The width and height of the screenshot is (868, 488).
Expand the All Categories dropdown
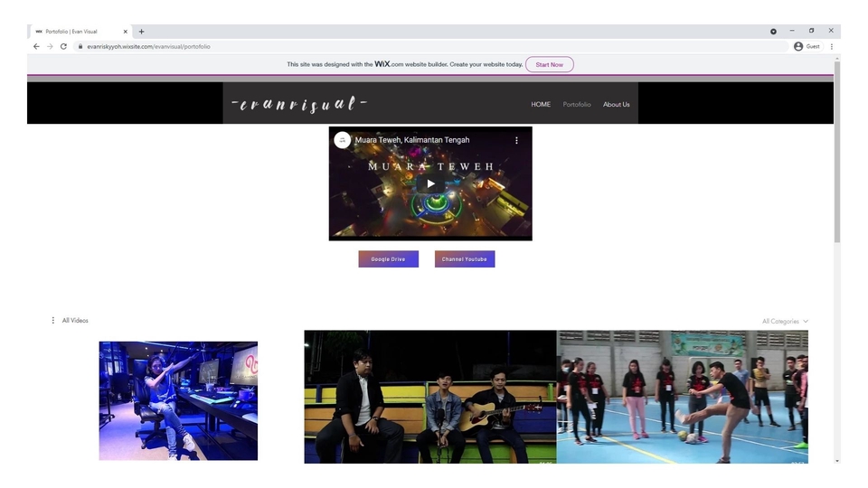coord(785,322)
